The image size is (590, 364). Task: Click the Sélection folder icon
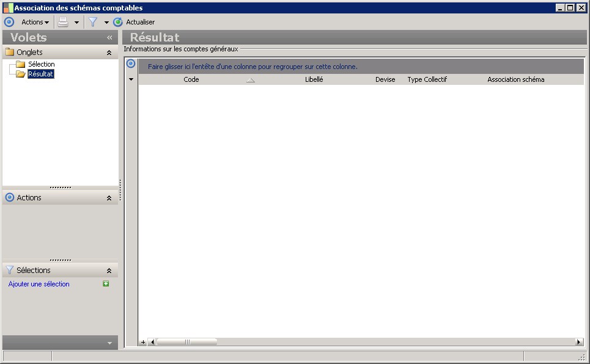tap(21, 64)
